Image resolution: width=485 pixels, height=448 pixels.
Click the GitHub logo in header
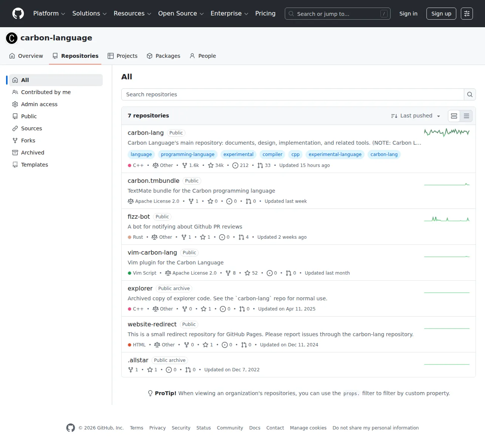(x=18, y=14)
